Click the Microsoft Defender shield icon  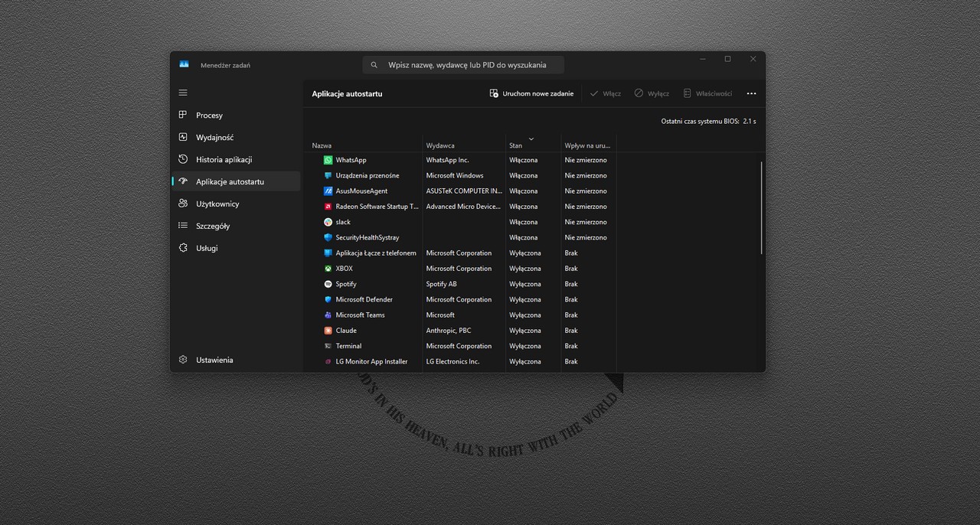[x=328, y=299]
